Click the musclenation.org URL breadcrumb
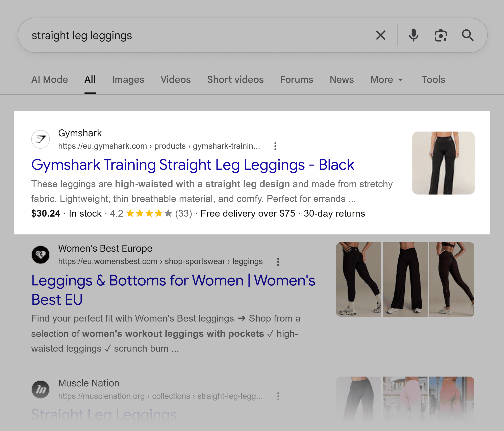 click(160, 396)
